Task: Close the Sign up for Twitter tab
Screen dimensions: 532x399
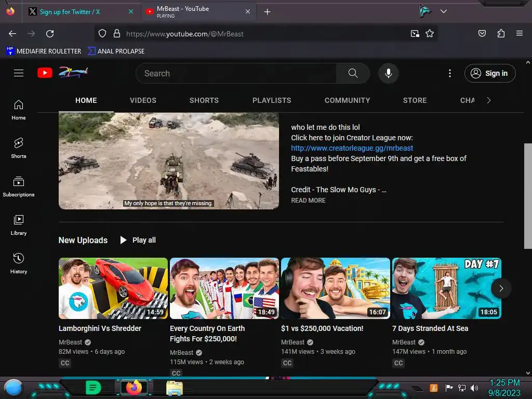Action: click(x=131, y=11)
